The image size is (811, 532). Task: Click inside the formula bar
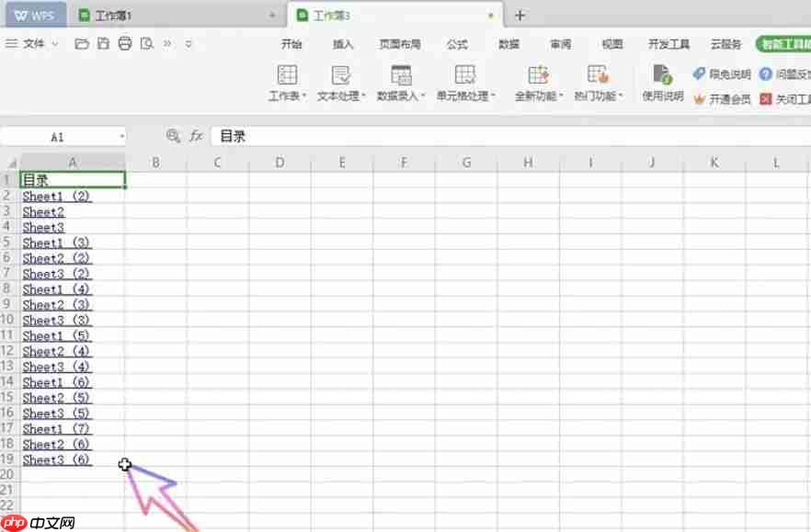pos(368,135)
